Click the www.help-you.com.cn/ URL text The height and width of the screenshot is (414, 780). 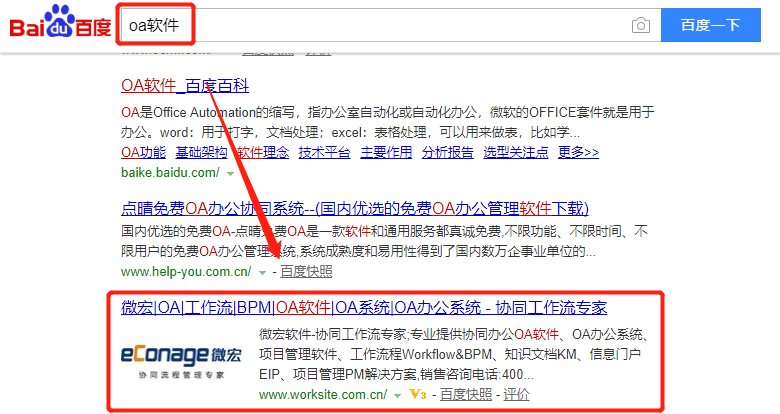click(186, 272)
